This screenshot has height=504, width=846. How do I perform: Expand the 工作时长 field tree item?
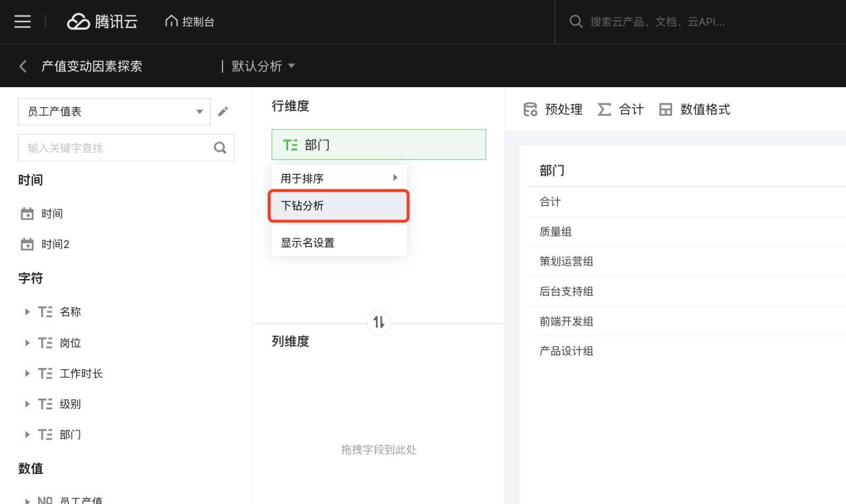(x=27, y=374)
